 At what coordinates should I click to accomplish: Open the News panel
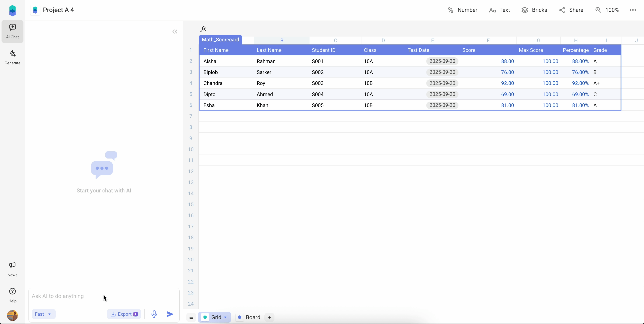[12, 269]
